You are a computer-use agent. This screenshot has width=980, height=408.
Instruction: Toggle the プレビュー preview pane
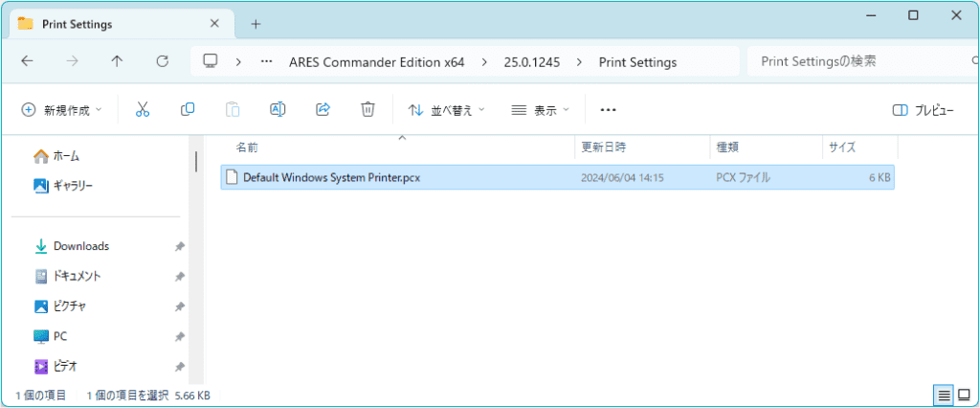point(924,110)
